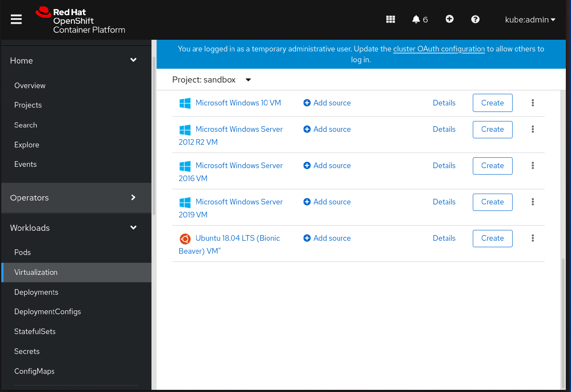Open the Project: sandbox dropdown
571x392 pixels.
[212, 80]
